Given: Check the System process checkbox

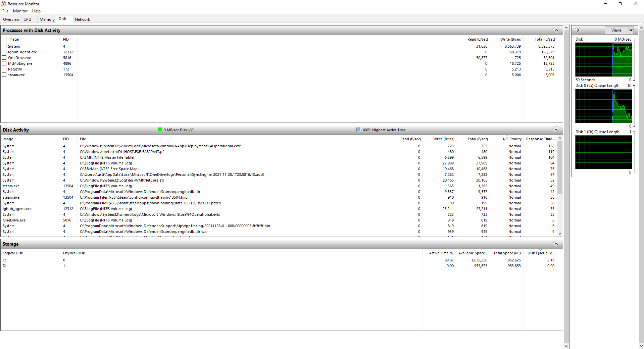Looking at the screenshot, I should pyautogui.click(x=4, y=46).
